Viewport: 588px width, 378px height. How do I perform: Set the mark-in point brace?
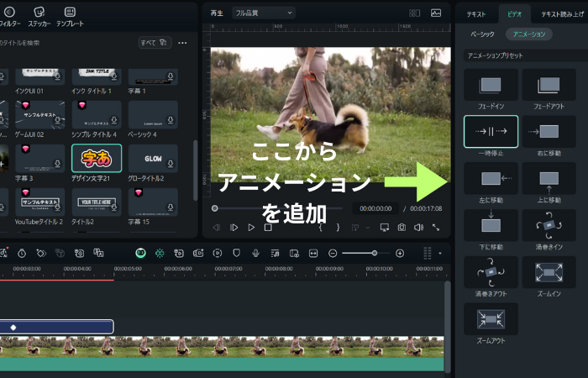click(321, 228)
